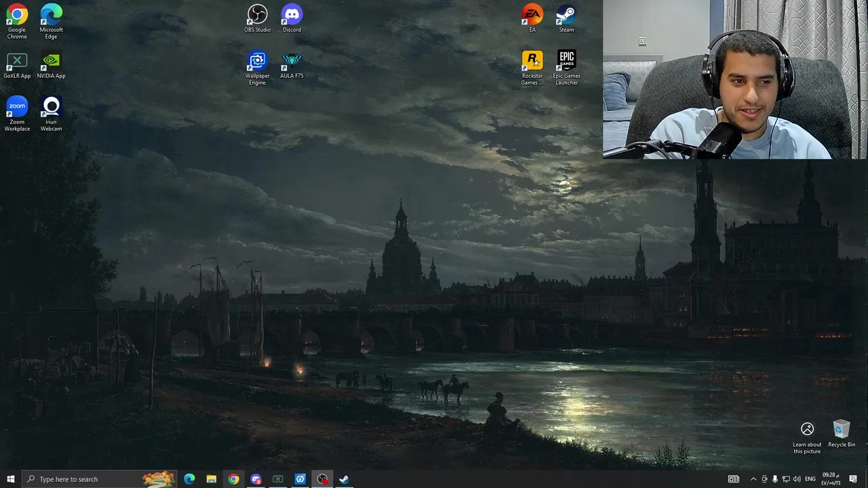Select the Rockstar Games desktop icon
The width and height of the screenshot is (868, 488).
[x=532, y=68]
